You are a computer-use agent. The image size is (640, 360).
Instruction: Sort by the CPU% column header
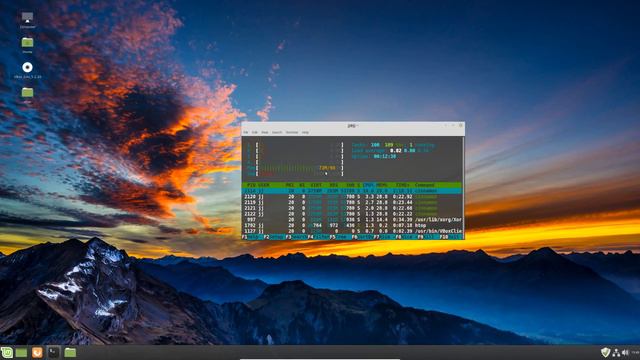coord(368,185)
